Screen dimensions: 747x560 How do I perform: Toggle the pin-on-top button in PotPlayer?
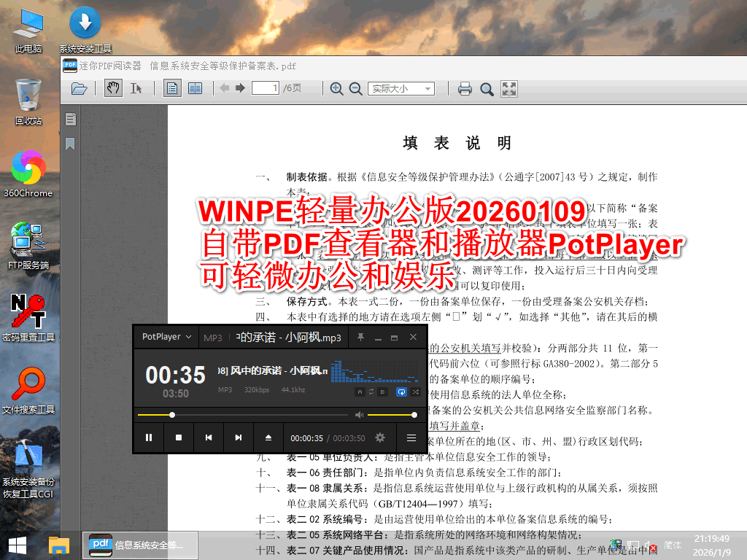[360, 337]
